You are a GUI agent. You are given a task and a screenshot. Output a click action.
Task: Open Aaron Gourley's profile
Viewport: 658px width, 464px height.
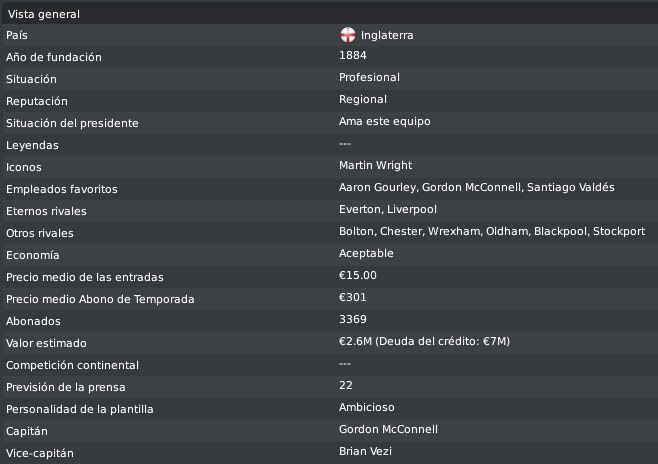[x=378, y=187]
